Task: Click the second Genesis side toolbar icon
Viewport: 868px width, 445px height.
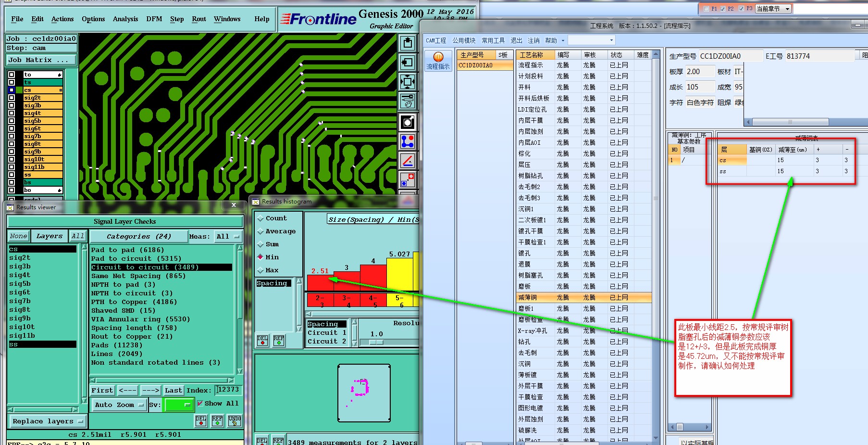Action: point(408,62)
